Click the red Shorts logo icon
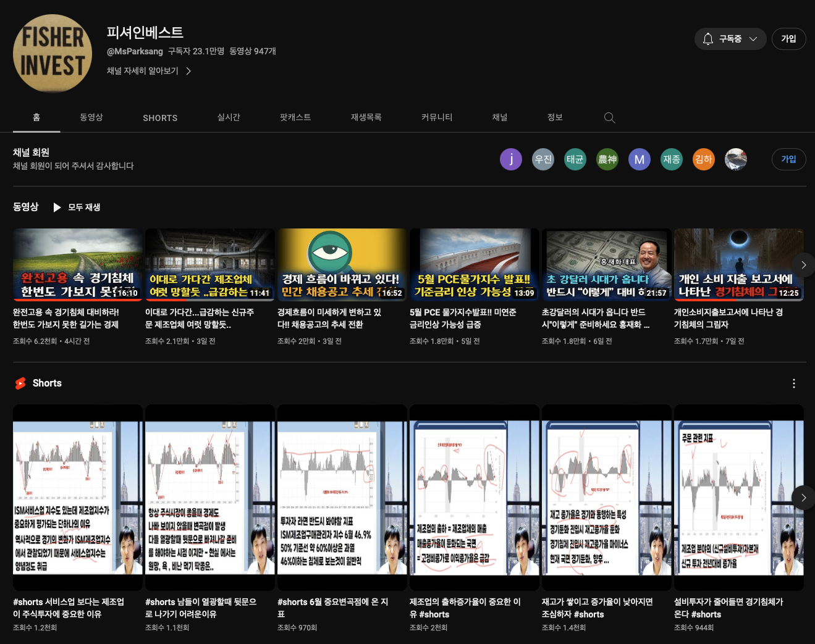815x644 pixels. pyautogui.click(x=20, y=383)
